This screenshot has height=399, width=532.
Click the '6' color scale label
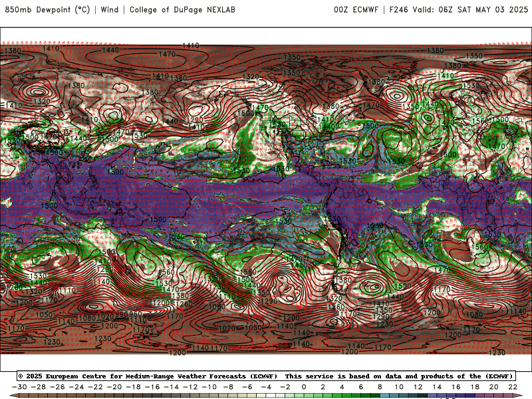click(x=360, y=387)
